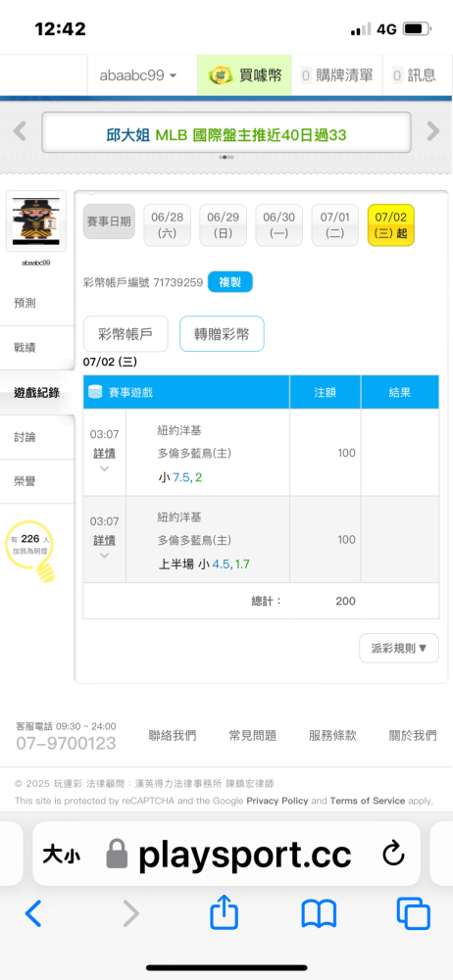Viewport: 453px width, 980px height.
Task: Open Safari bookmarks book icon
Action: tap(319, 913)
